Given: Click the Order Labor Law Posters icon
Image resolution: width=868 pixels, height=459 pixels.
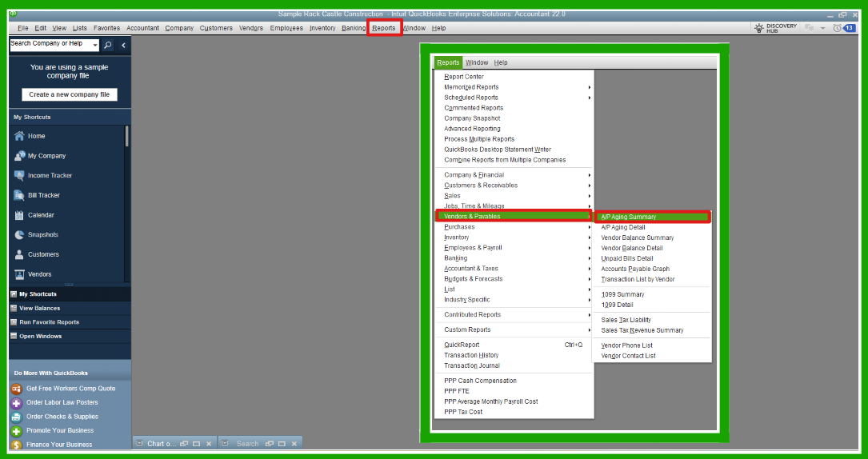Looking at the screenshot, I should [x=17, y=402].
